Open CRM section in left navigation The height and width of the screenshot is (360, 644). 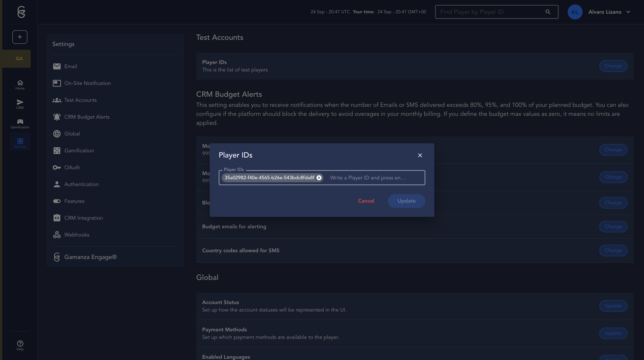[x=20, y=104]
